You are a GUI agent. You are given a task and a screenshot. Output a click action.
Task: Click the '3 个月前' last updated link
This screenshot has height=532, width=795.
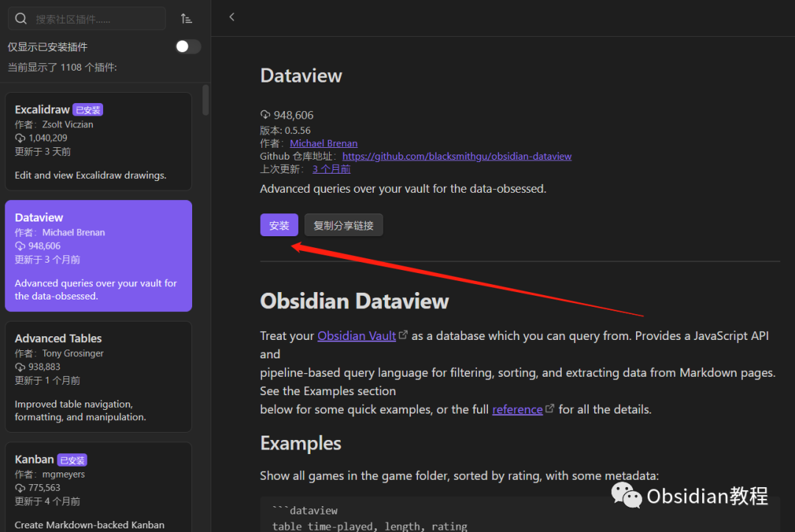[x=331, y=169]
